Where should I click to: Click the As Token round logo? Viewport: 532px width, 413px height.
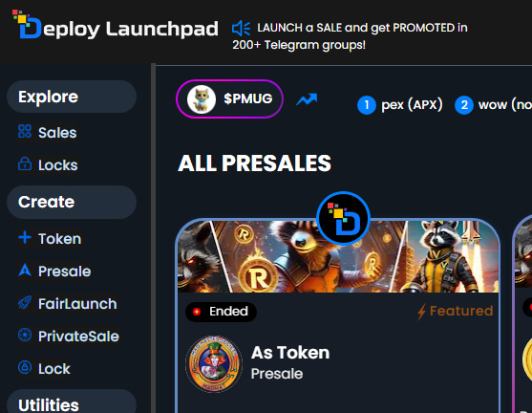(214, 363)
